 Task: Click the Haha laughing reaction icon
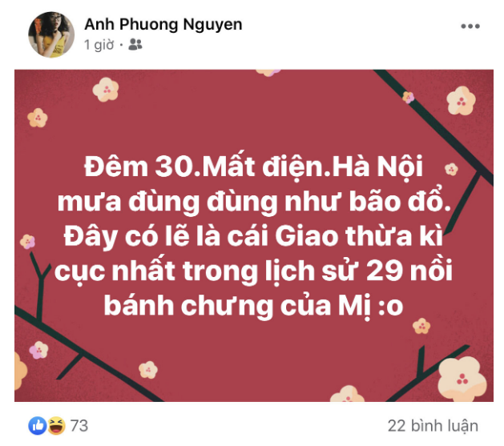pyautogui.click(x=56, y=426)
